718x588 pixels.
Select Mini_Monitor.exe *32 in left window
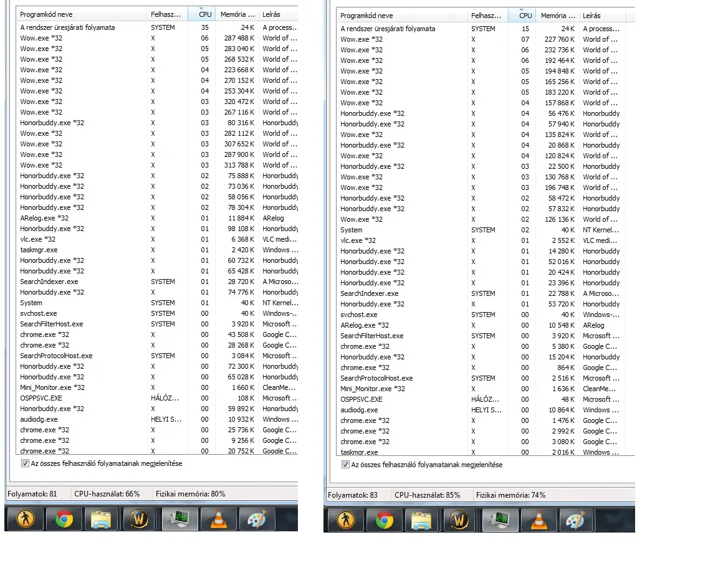(x=157, y=387)
